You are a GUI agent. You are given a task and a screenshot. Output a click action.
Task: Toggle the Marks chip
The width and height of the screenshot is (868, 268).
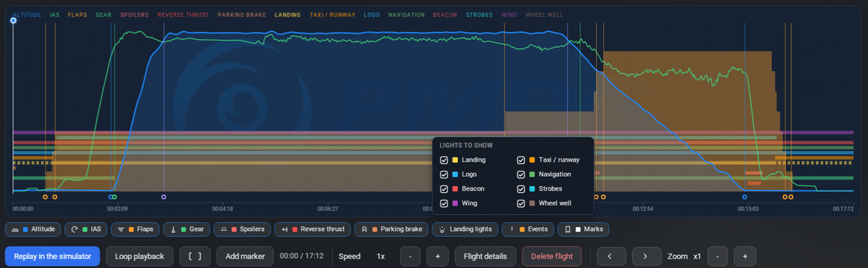click(584, 230)
